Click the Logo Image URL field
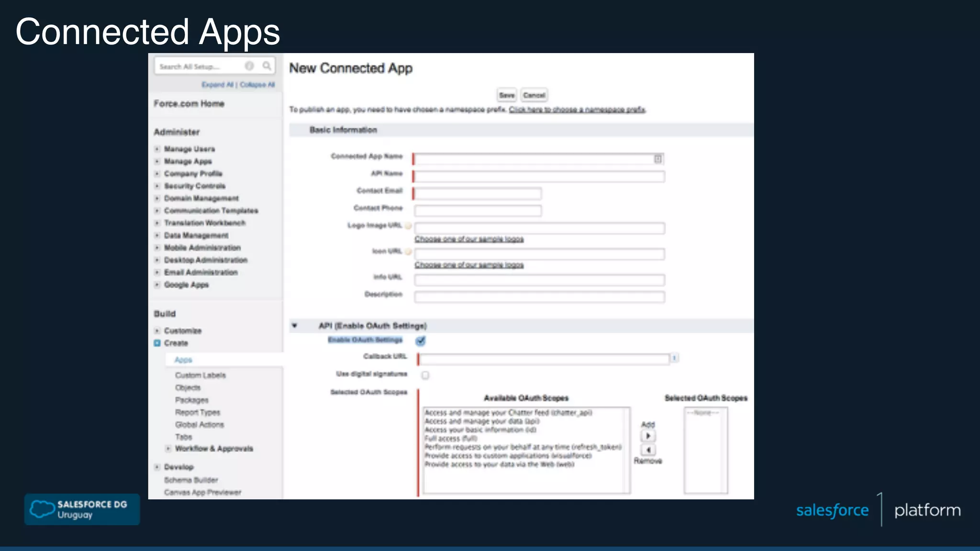980x551 pixels. (x=539, y=228)
